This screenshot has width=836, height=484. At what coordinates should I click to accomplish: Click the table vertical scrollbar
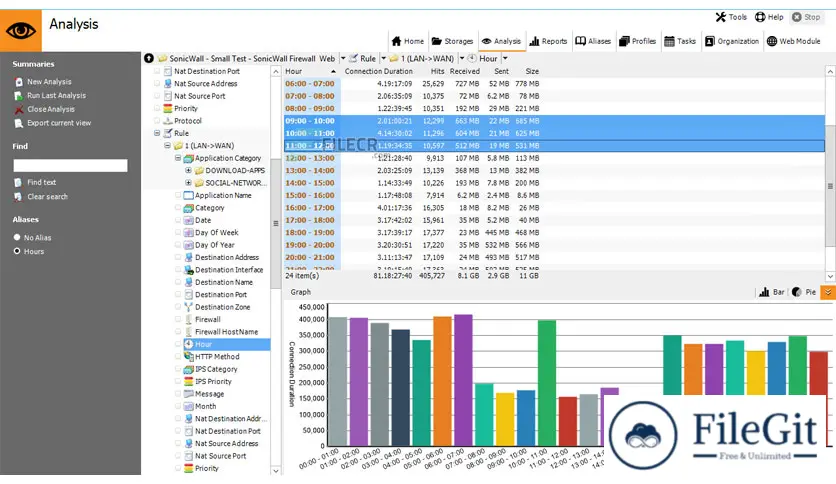coord(830,186)
